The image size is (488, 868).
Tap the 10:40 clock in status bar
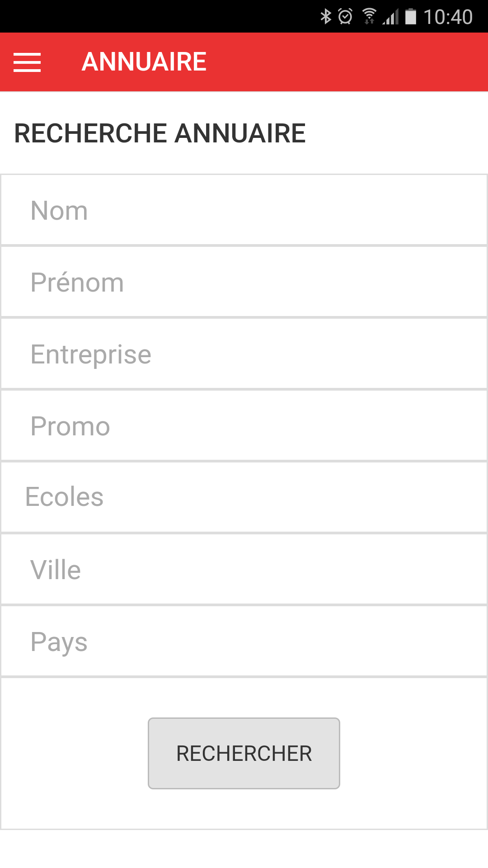[448, 17]
